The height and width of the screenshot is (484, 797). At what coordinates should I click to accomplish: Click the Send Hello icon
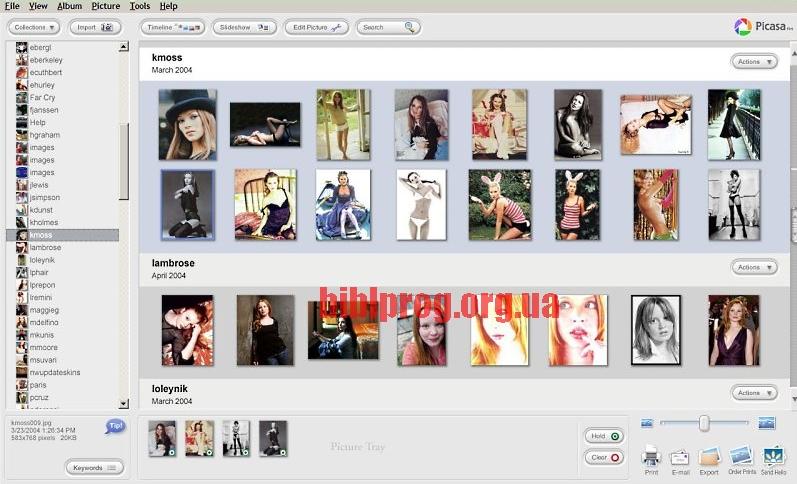[773, 459]
